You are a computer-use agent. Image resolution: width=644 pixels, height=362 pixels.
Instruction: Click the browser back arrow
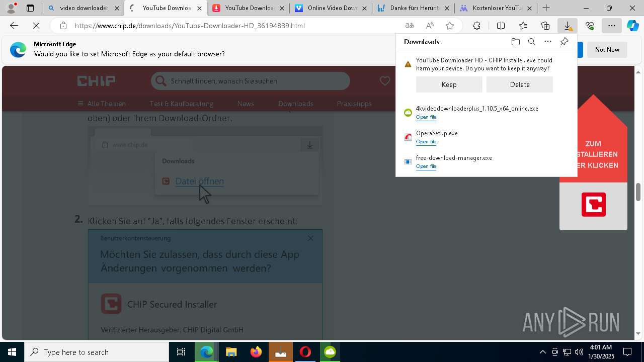(x=14, y=26)
